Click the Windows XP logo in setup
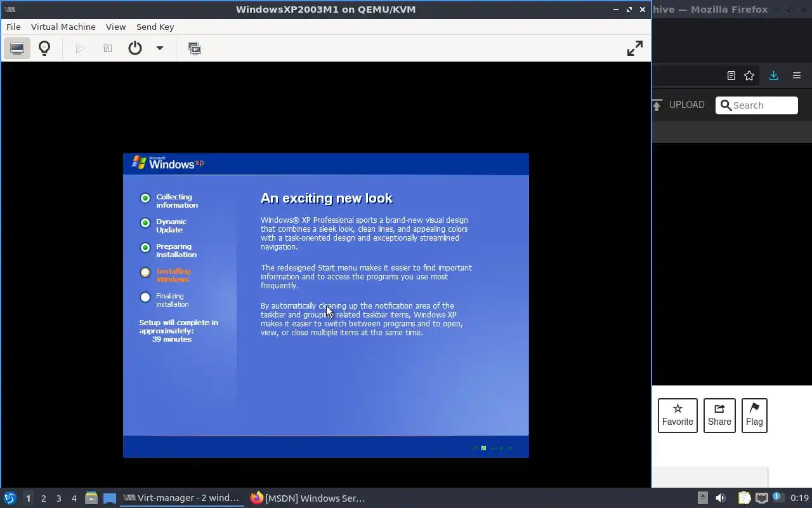This screenshot has height=508, width=812. click(x=167, y=163)
